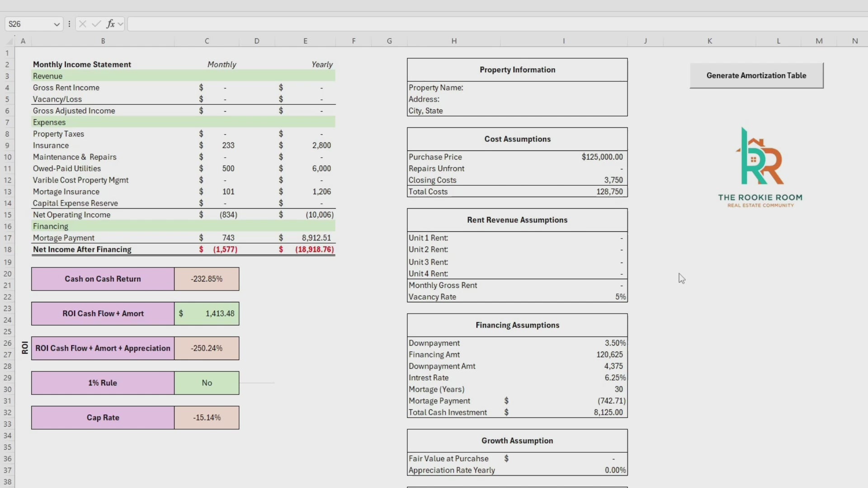Image resolution: width=868 pixels, height=488 pixels.
Task: Select the 1% Rule result cell No
Action: [x=207, y=383]
